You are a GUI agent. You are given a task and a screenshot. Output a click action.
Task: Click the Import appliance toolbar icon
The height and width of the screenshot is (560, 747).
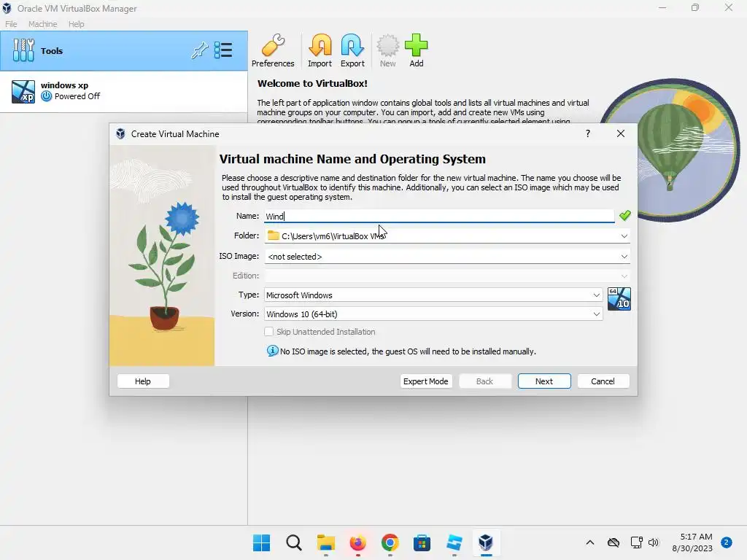click(320, 51)
